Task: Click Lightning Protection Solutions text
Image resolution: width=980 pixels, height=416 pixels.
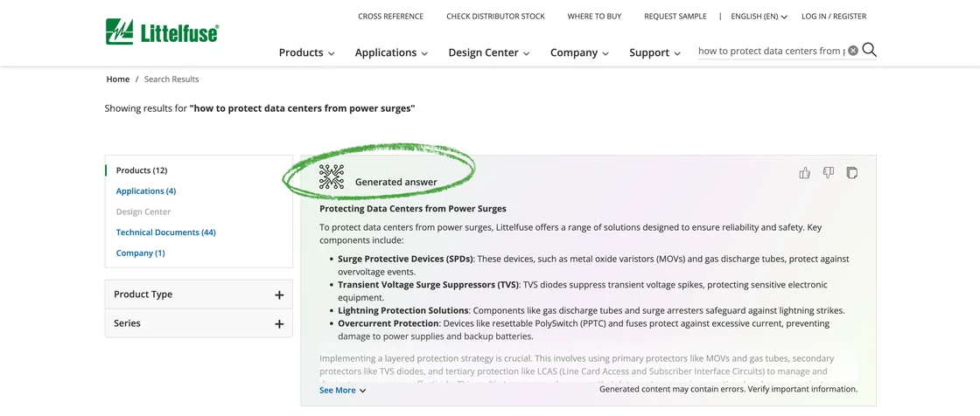Action: 403,310
